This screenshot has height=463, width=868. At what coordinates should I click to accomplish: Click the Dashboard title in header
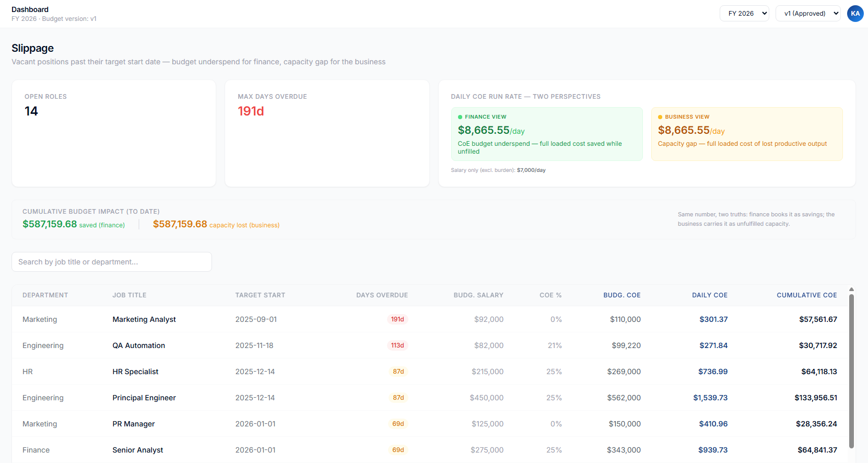pyautogui.click(x=30, y=9)
